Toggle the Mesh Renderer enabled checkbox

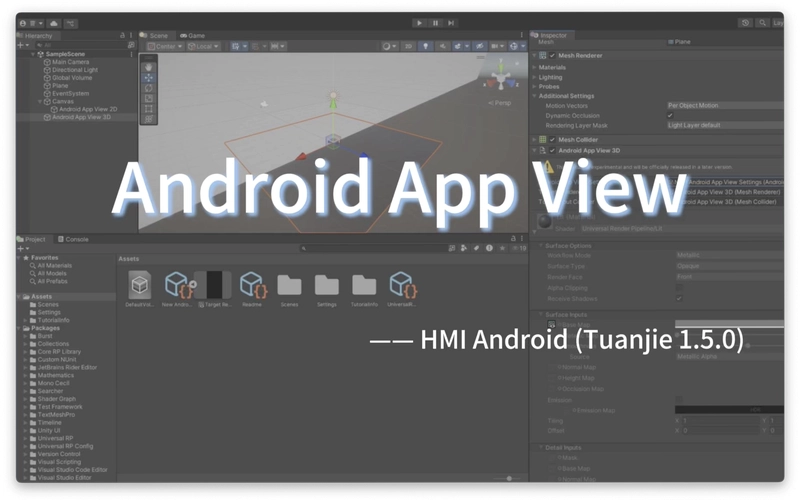pyautogui.click(x=552, y=56)
